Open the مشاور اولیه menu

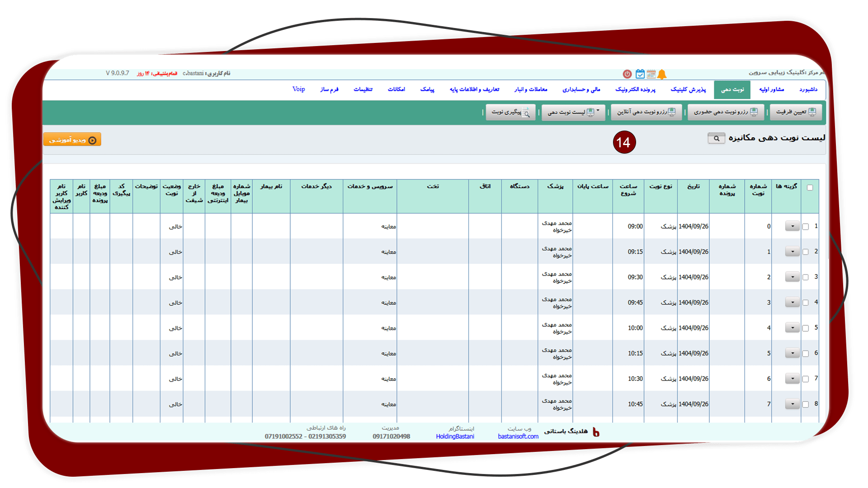tap(771, 89)
